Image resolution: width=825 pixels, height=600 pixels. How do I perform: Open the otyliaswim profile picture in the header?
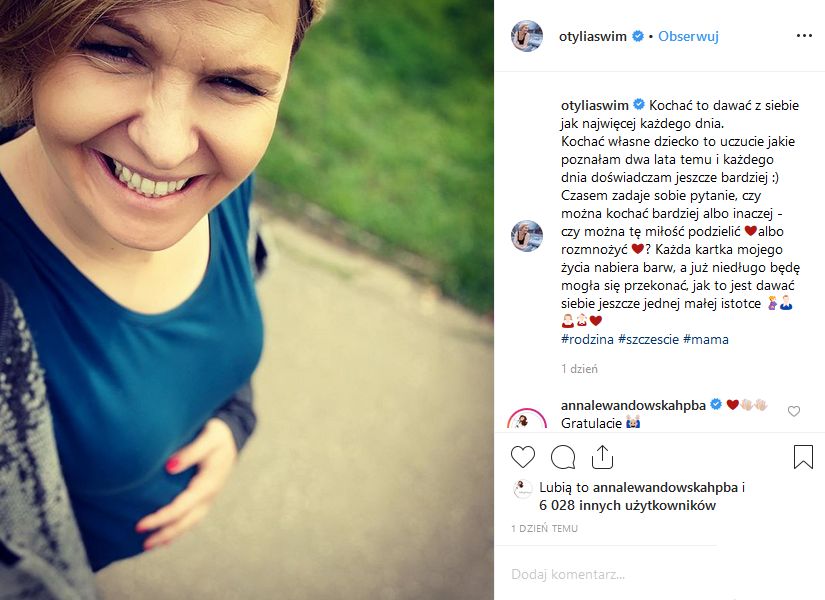click(527, 36)
